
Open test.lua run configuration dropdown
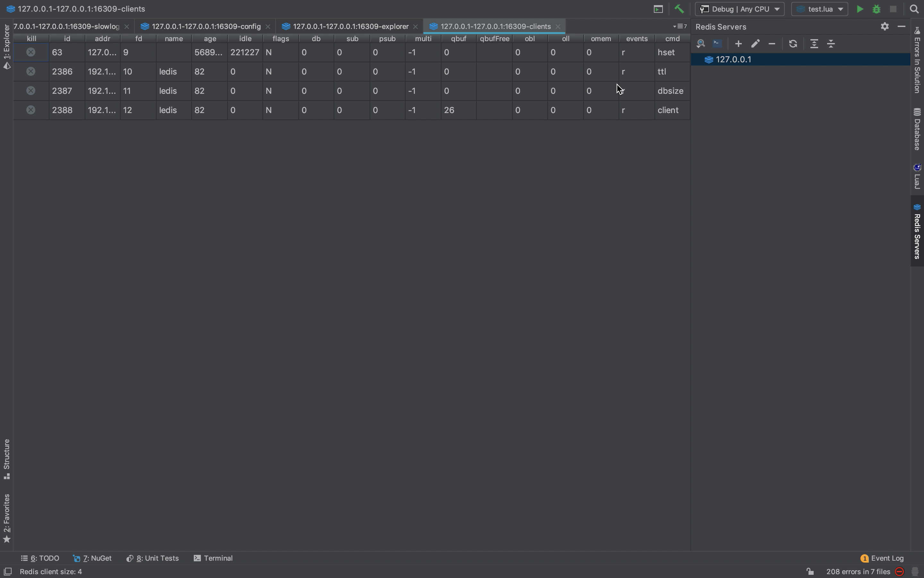click(819, 9)
